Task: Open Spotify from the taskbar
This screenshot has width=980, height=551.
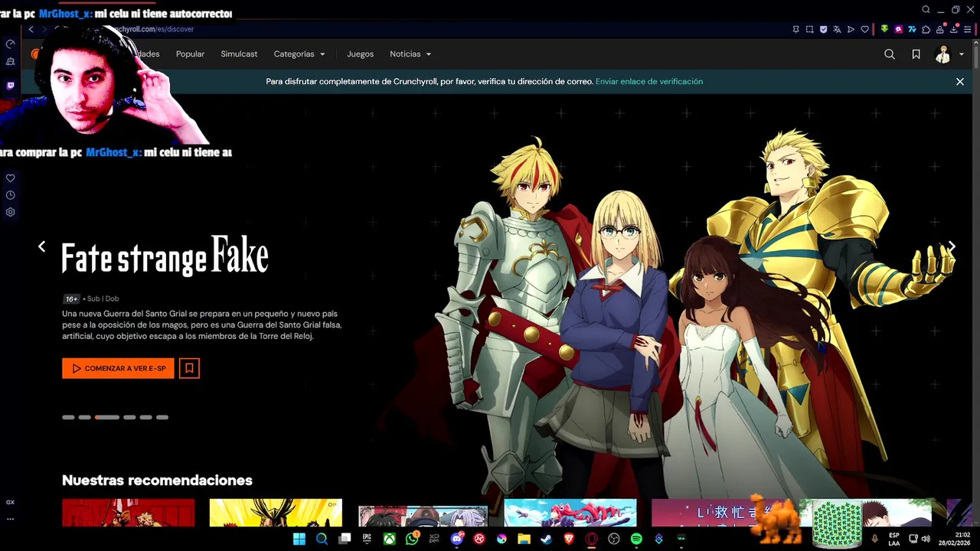Action: point(636,539)
